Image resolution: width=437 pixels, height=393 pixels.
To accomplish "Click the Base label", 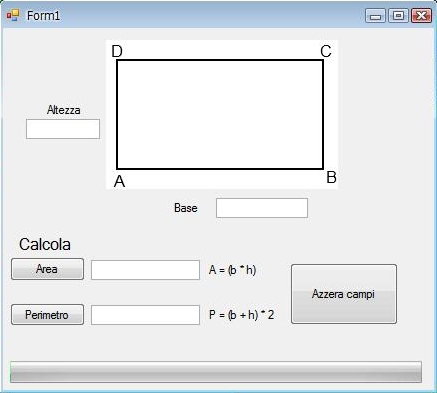I will tap(186, 208).
